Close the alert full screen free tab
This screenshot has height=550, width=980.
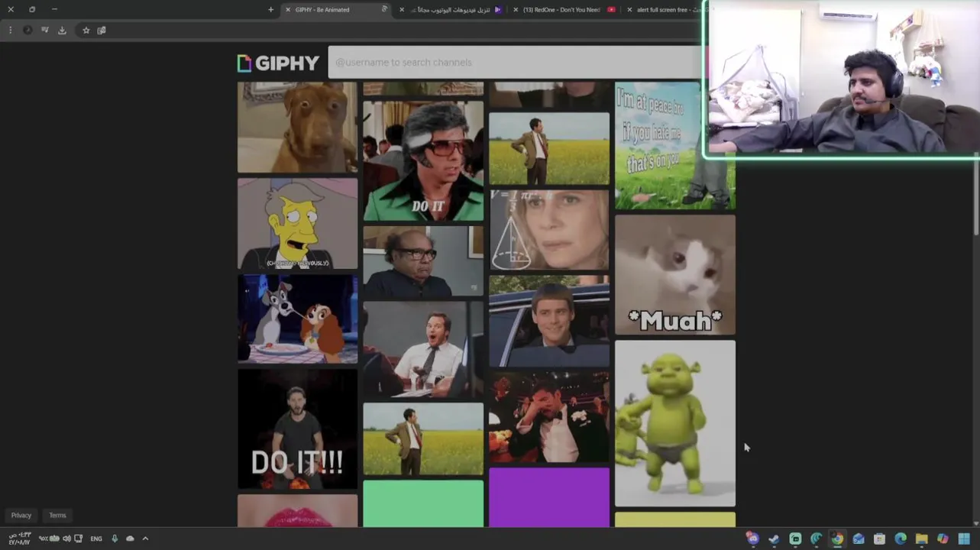click(629, 9)
